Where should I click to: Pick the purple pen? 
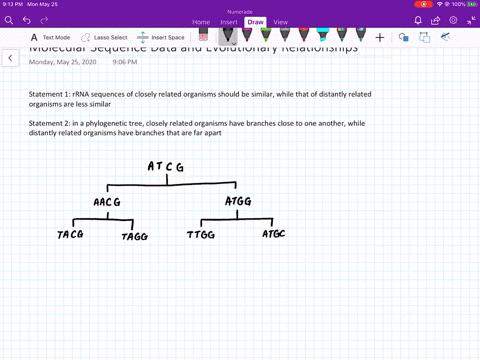click(247, 35)
